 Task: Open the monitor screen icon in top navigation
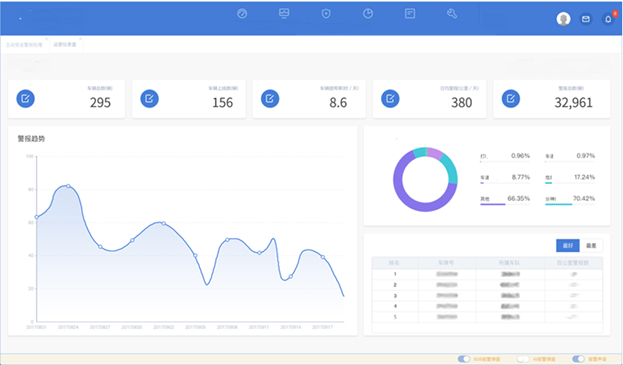coord(284,14)
